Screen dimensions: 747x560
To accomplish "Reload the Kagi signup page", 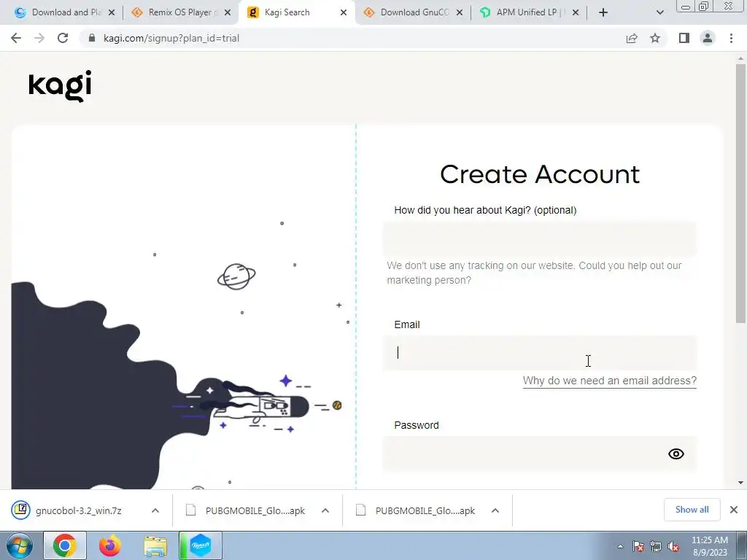I will coord(63,38).
